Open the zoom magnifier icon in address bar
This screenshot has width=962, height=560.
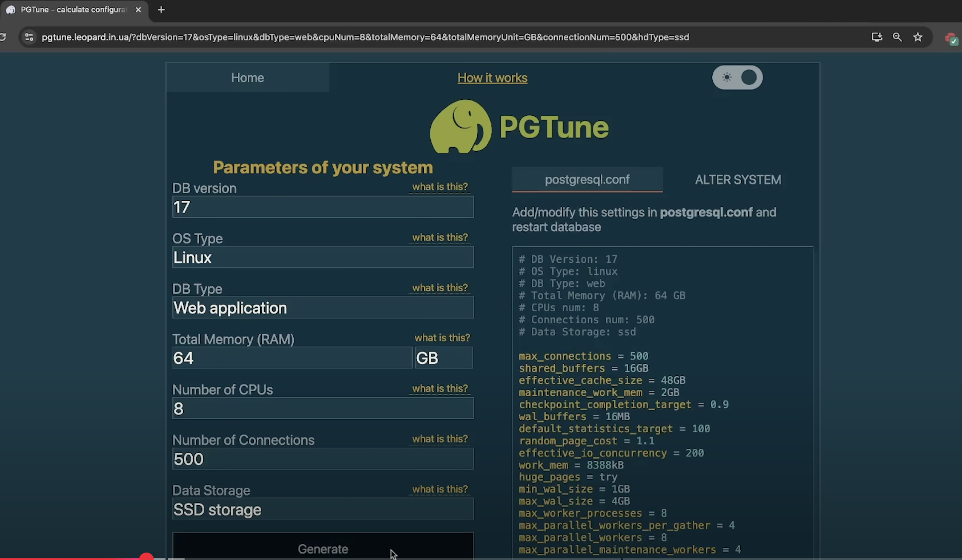tap(898, 37)
